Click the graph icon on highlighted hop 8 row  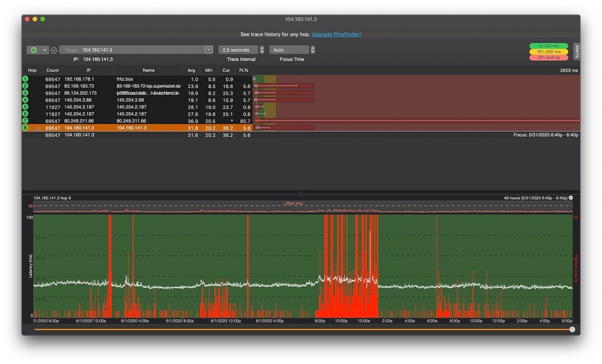pos(37,128)
